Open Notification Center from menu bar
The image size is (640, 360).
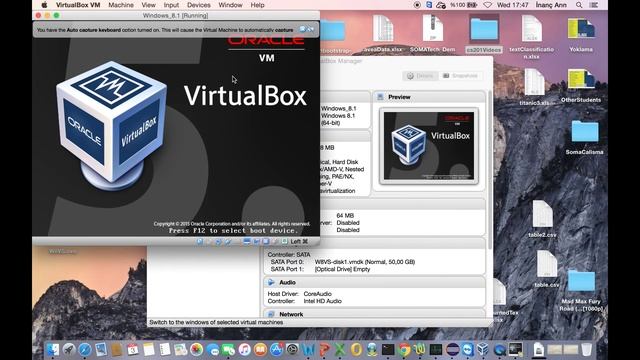point(594,5)
